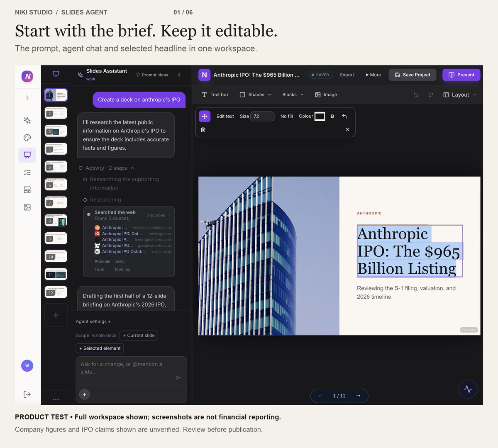Open the Shapes dropdown
The width and height of the screenshot is (498, 448).
point(256,95)
